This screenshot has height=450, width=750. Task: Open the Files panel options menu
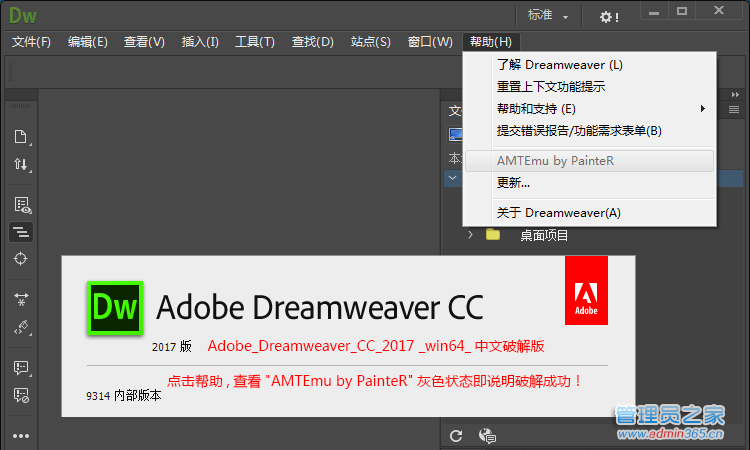click(734, 110)
